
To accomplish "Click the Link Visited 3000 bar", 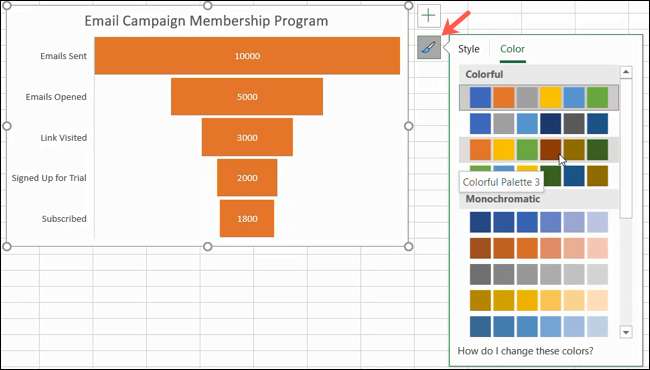I will 247,138.
